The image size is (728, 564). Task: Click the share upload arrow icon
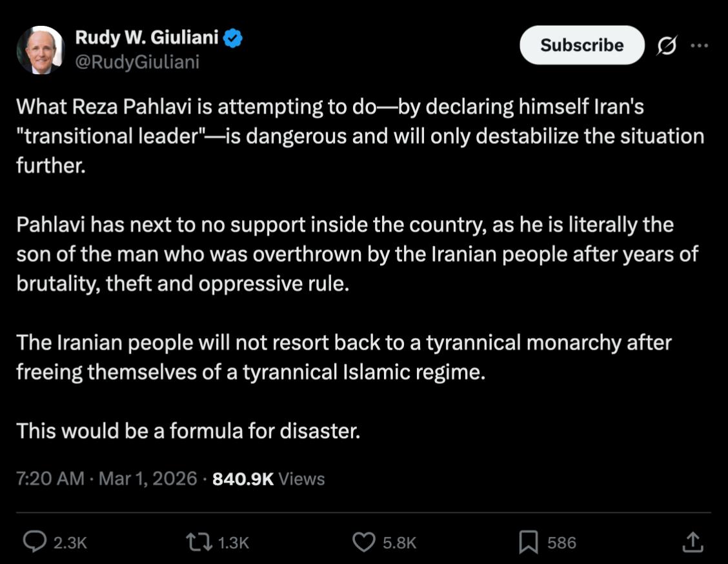pyautogui.click(x=693, y=541)
